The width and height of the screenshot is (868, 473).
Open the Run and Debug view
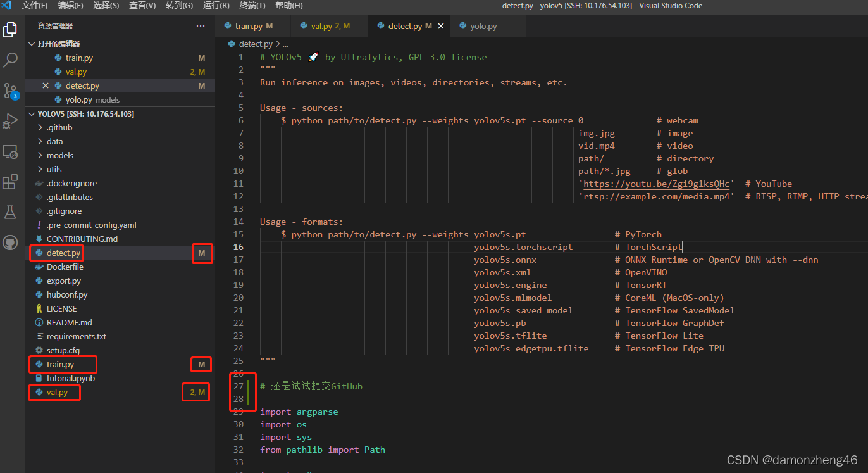[x=10, y=121]
